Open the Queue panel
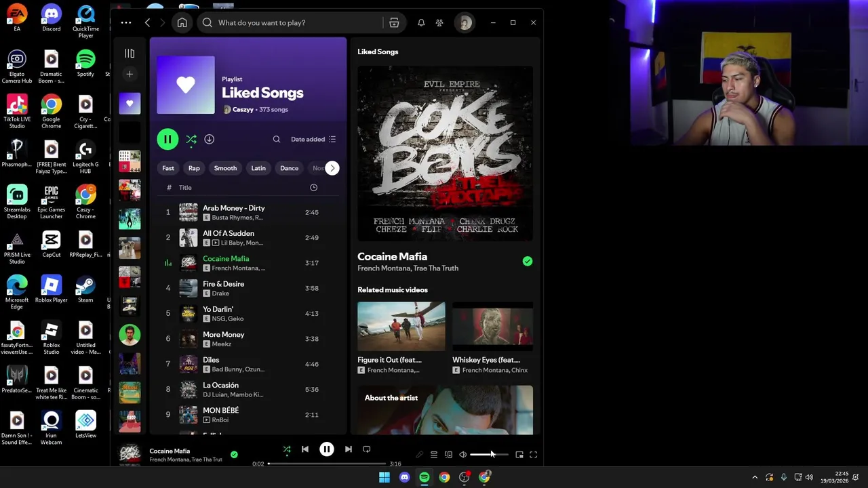Image resolution: width=868 pixels, height=488 pixels. pos(434,455)
